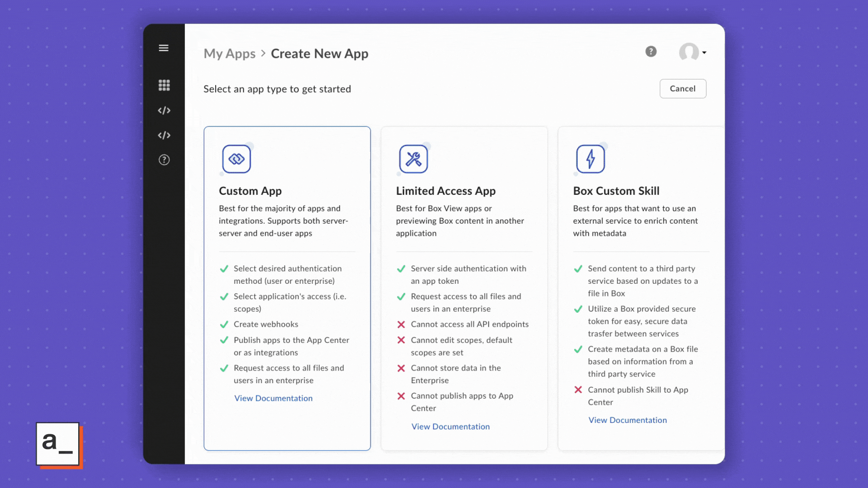Click red X beside 'Cannot access all API endpoints'
Screen dimensions: 868x488
(401, 324)
